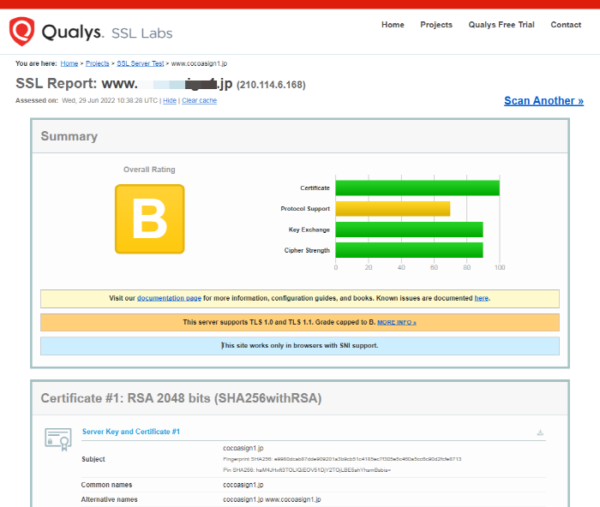Open Qualys Free Trial menu item
Viewport: 600px width, 507px height.
(x=501, y=25)
